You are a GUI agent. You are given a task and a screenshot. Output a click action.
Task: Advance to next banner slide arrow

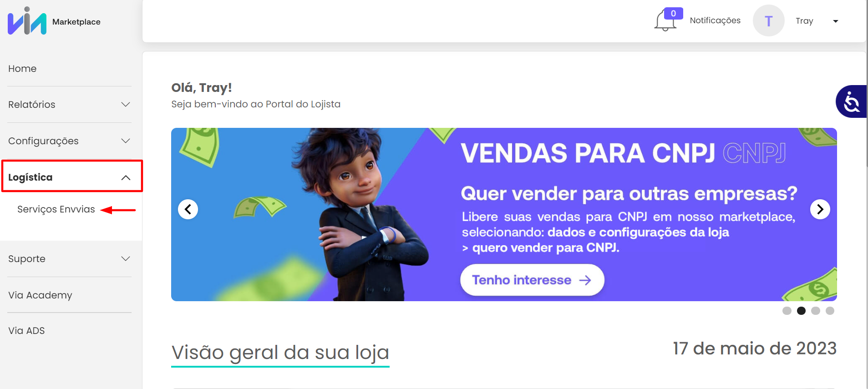click(820, 209)
